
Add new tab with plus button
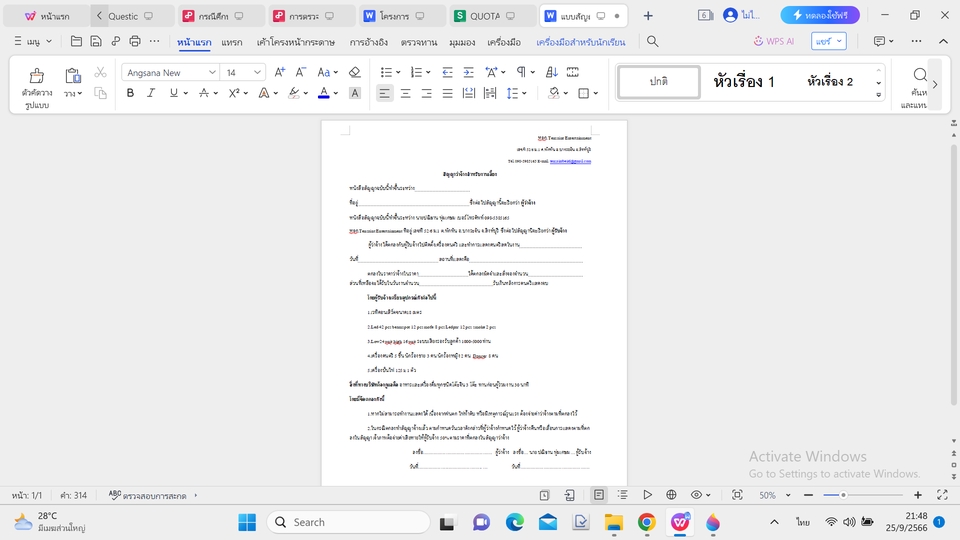[x=648, y=16]
